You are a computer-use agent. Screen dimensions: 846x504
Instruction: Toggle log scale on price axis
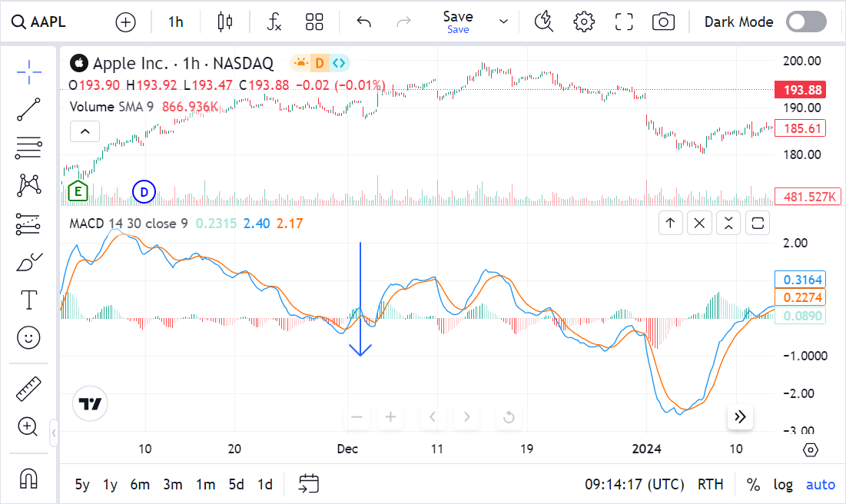pos(783,484)
